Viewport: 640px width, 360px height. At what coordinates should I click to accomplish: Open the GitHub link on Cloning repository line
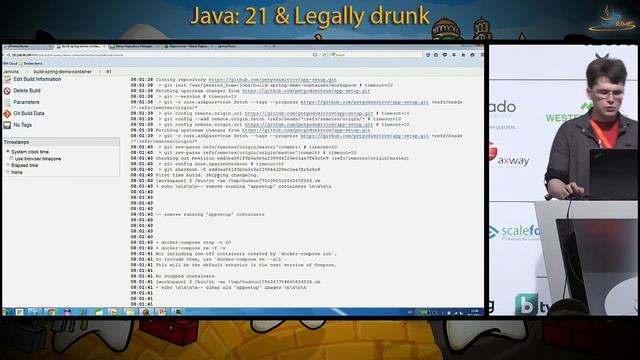(273, 80)
